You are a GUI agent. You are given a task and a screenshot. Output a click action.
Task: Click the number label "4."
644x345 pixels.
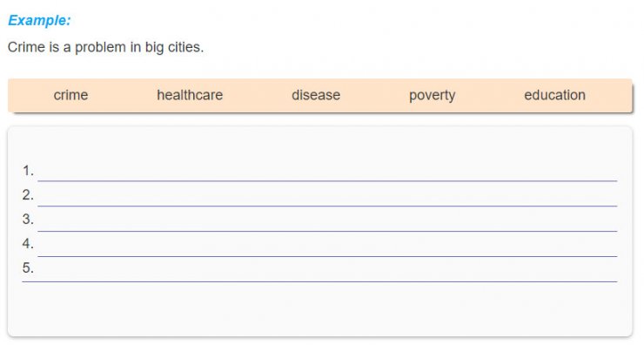28,244
